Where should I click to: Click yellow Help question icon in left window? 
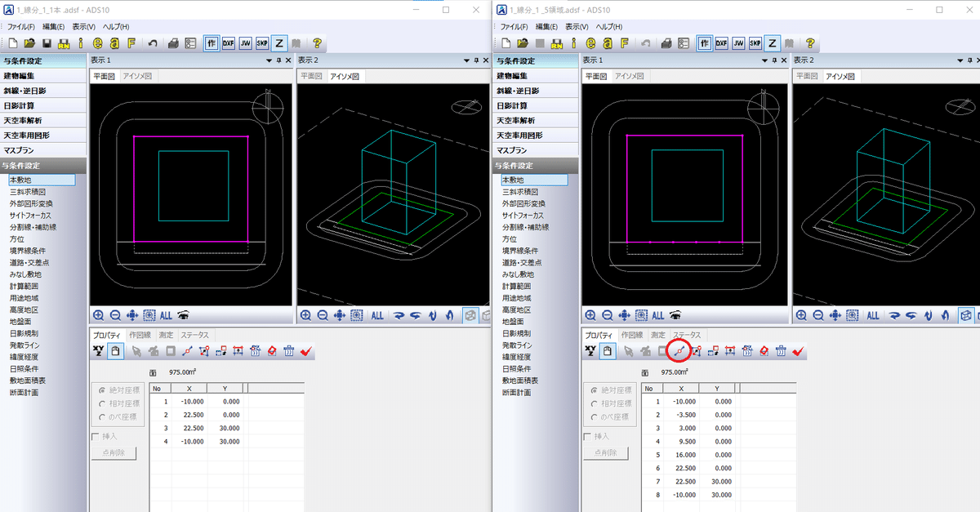coord(317,43)
